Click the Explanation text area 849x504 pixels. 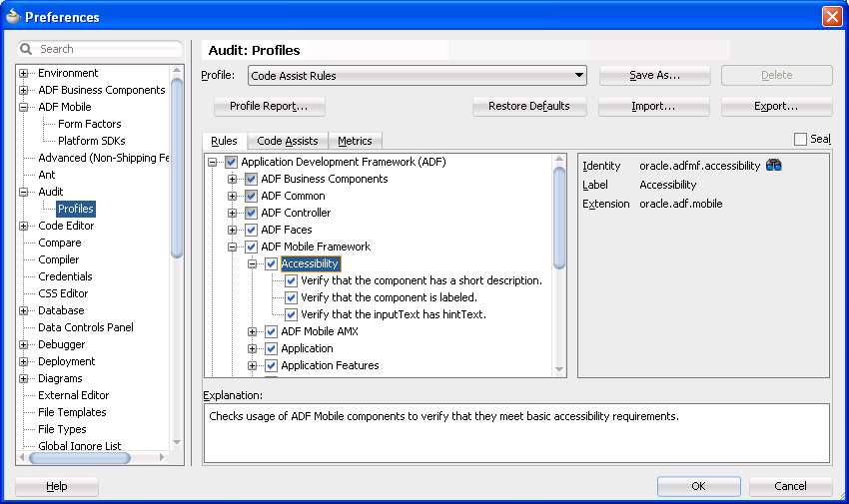pos(516,433)
